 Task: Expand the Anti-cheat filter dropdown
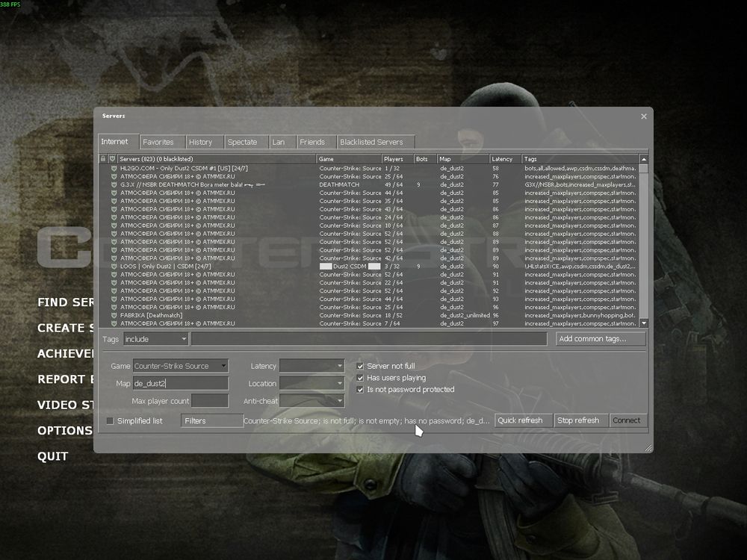pos(311,401)
